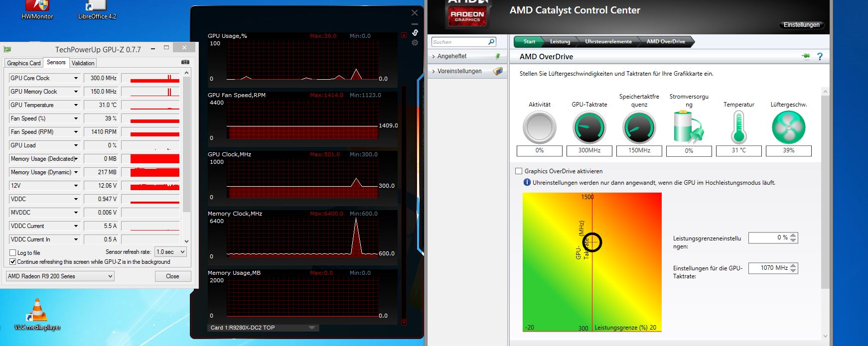
Task: Open Card 1:R9280X-DC2 TOP dropdown
Action: [x=263, y=328]
